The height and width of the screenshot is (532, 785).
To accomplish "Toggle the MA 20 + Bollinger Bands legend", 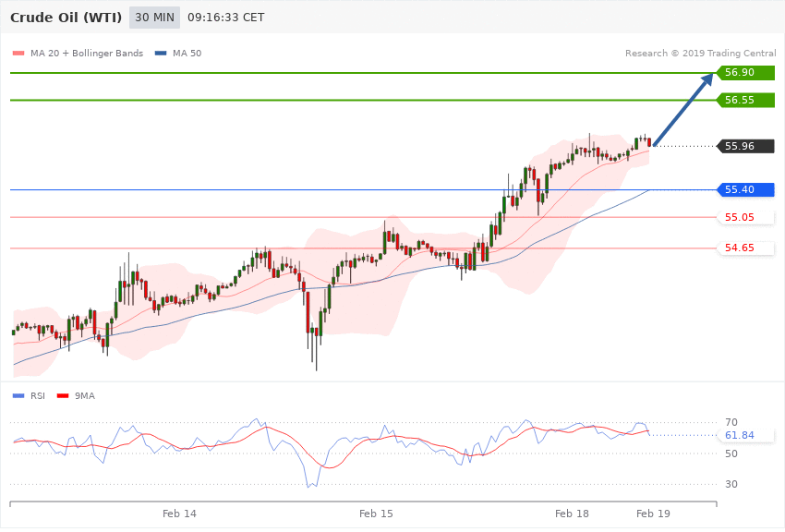I will click(x=78, y=53).
